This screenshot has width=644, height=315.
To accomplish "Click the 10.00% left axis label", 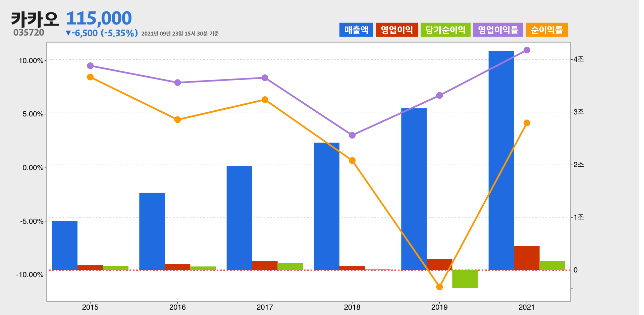I will (31, 61).
